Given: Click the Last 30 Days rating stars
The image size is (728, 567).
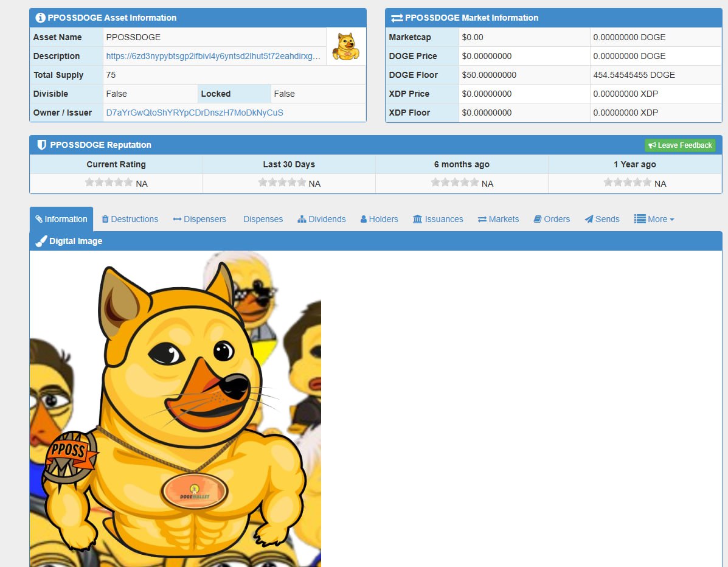Looking at the screenshot, I should click(x=282, y=183).
